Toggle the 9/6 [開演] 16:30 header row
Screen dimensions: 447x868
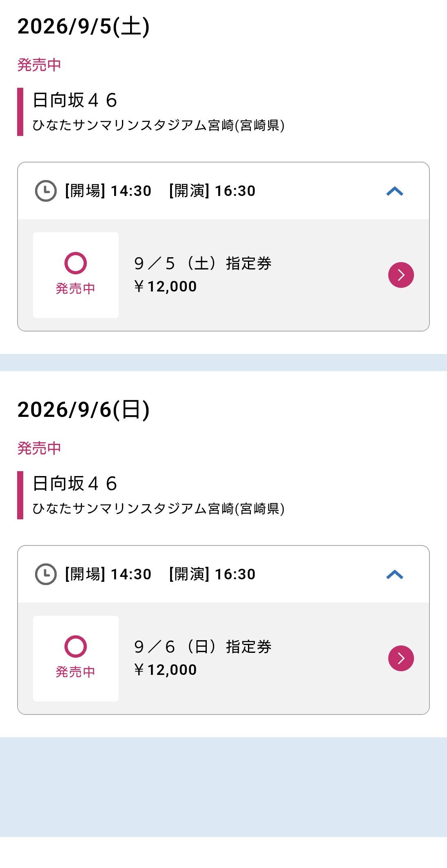click(x=223, y=574)
